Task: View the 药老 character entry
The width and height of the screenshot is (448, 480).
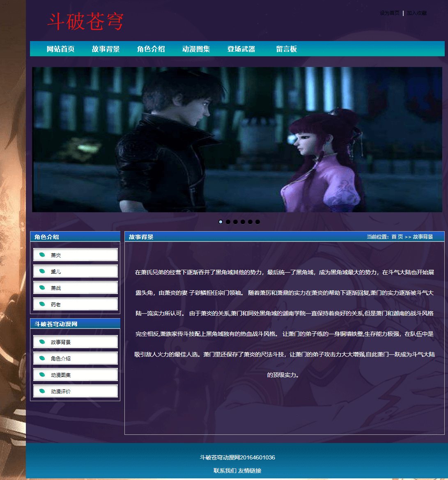Action: (75, 304)
